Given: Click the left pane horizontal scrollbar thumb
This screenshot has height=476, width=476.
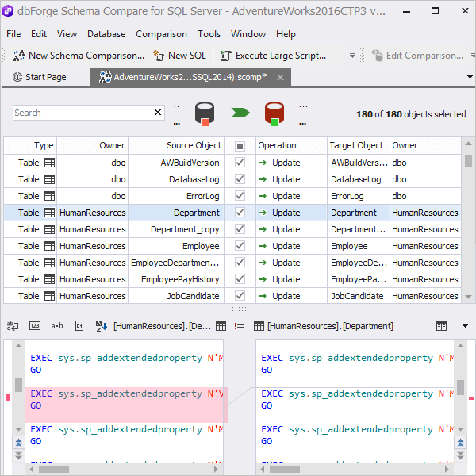Looking at the screenshot, I should pyautogui.click(x=54, y=470).
